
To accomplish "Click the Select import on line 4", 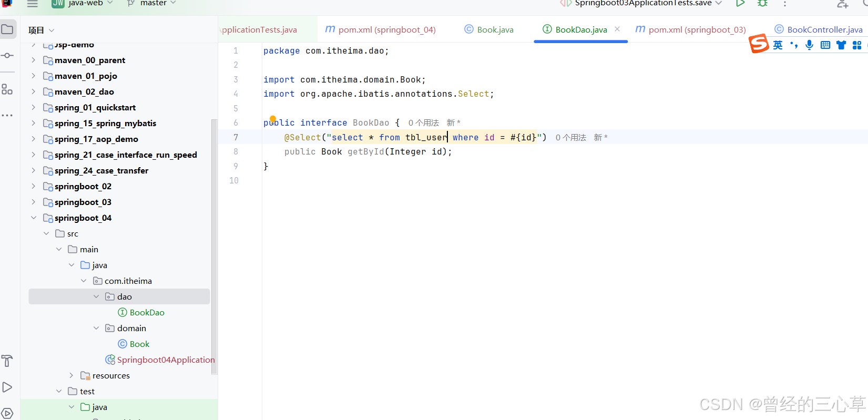I will (474, 94).
